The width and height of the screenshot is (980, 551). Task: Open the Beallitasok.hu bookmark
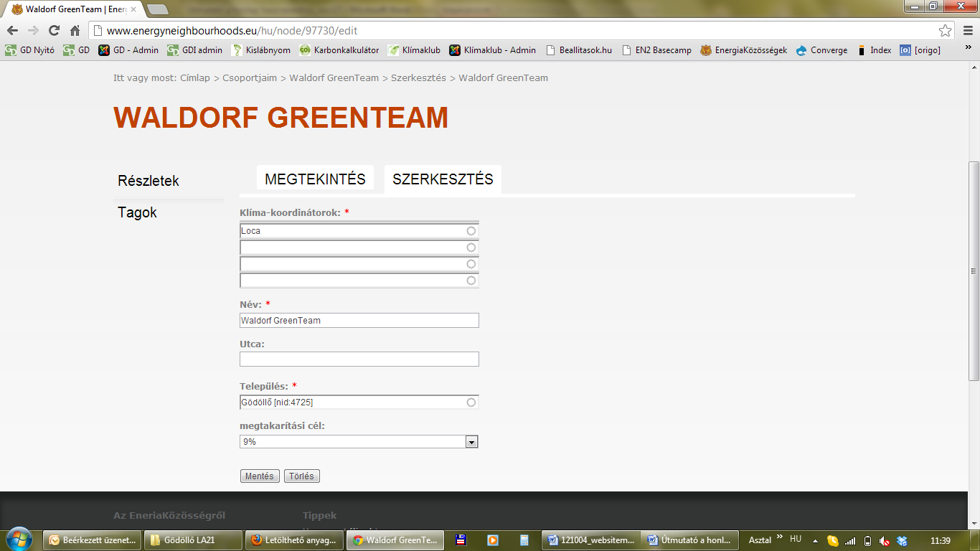(579, 50)
